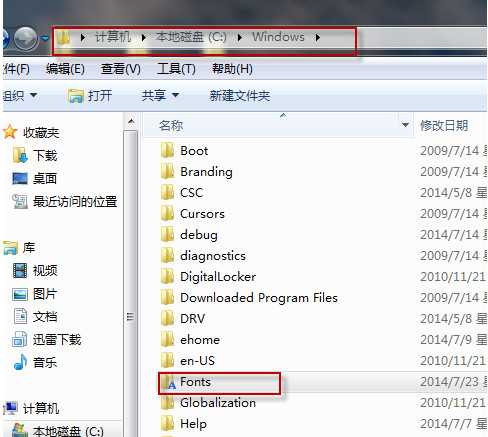Open the 编辑(E) menu
This screenshot has height=437, width=488.
click(x=65, y=69)
